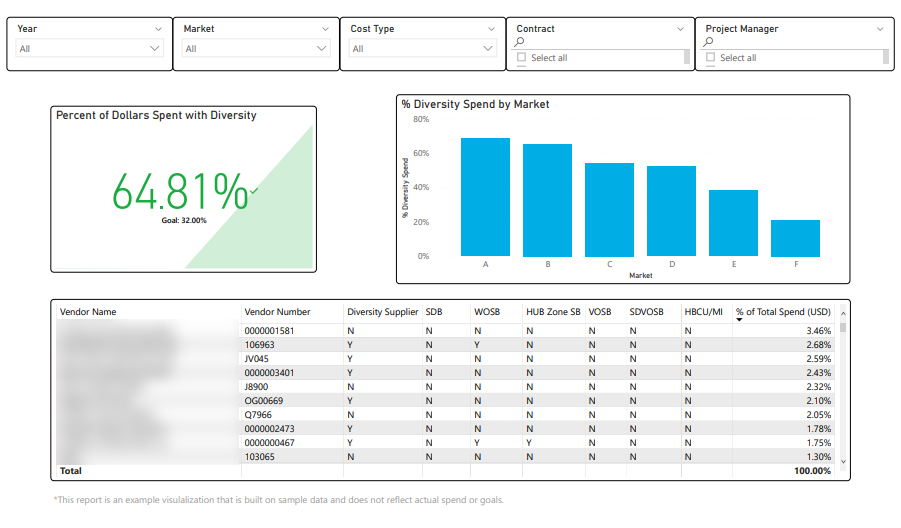Click the Contract slicer scrollbar
The height and width of the screenshot is (528, 901).
[686, 57]
